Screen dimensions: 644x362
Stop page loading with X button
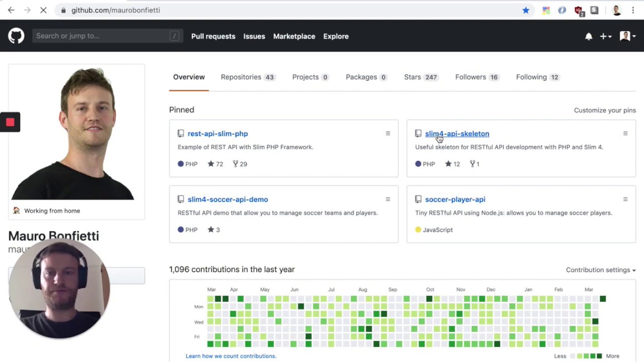[x=43, y=10]
